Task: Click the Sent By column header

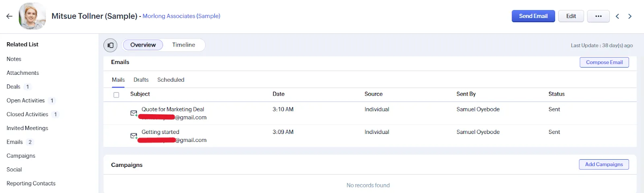Action: [466, 94]
